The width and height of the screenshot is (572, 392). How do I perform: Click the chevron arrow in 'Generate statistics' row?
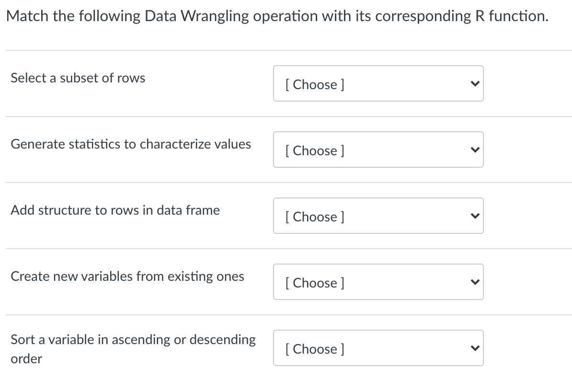474,150
